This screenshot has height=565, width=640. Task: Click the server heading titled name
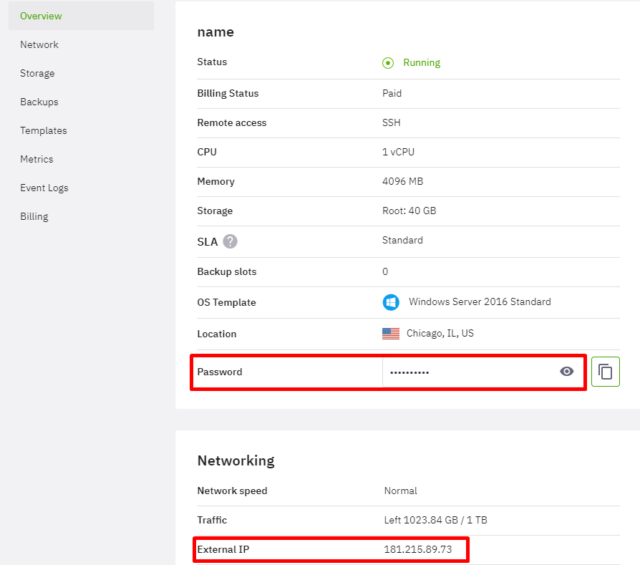point(215,32)
